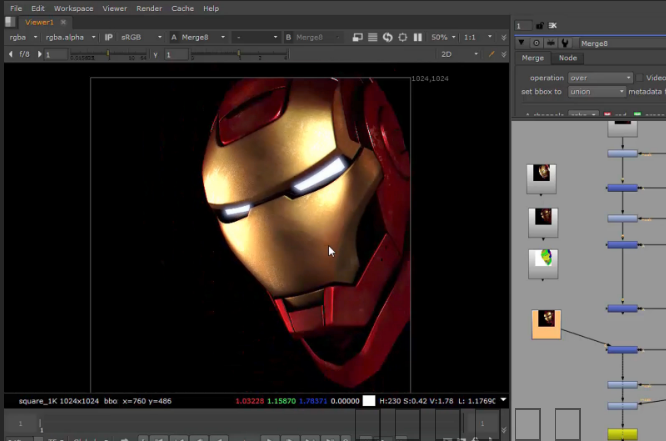
Task: Switch to the Merge properties tab
Action: (x=533, y=58)
